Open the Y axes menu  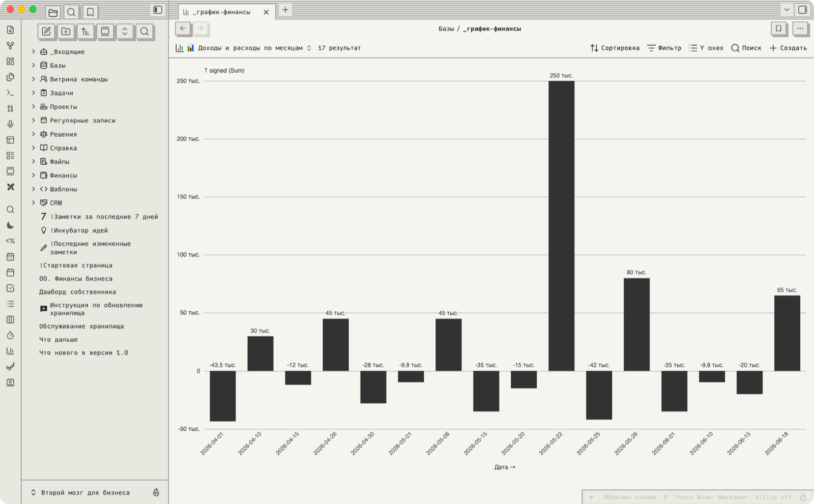706,48
